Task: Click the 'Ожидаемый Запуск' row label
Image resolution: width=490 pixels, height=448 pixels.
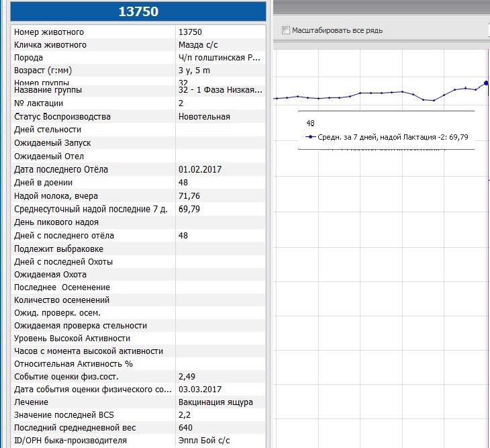Action: [x=52, y=143]
